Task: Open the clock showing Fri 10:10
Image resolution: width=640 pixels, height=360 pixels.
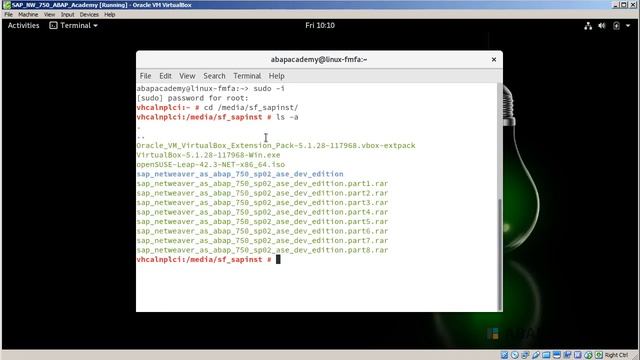Action: 320,25
